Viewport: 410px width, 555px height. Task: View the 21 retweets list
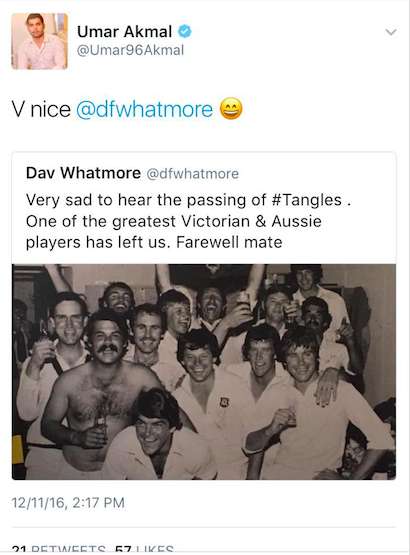[x=58, y=550]
